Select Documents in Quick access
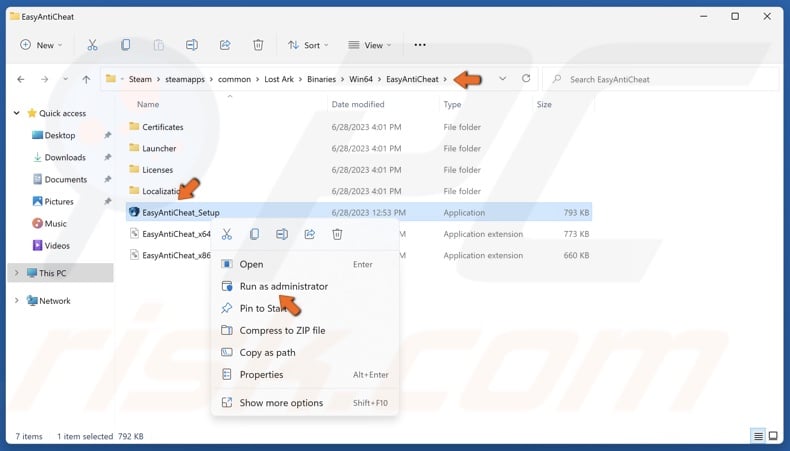 click(x=59, y=179)
